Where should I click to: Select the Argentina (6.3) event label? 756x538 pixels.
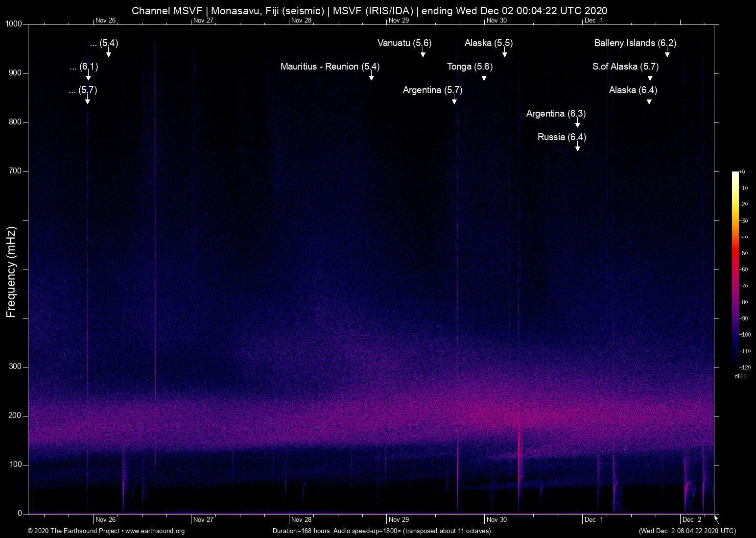click(556, 114)
